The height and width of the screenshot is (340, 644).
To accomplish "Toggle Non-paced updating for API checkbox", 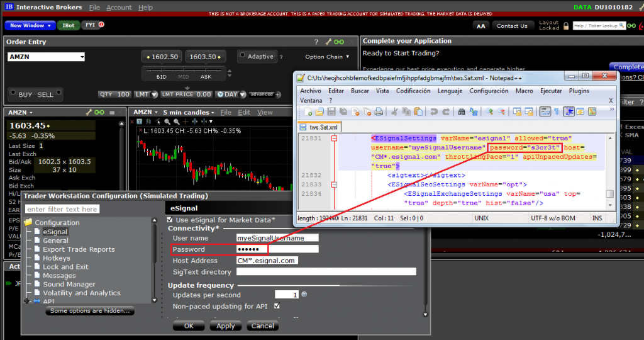I will (x=277, y=306).
